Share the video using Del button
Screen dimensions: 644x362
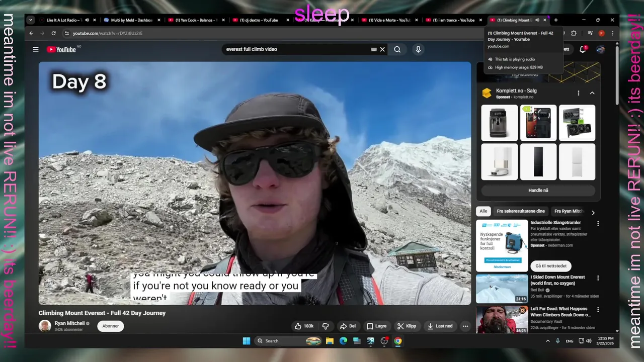pyautogui.click(x=348, y=326)
